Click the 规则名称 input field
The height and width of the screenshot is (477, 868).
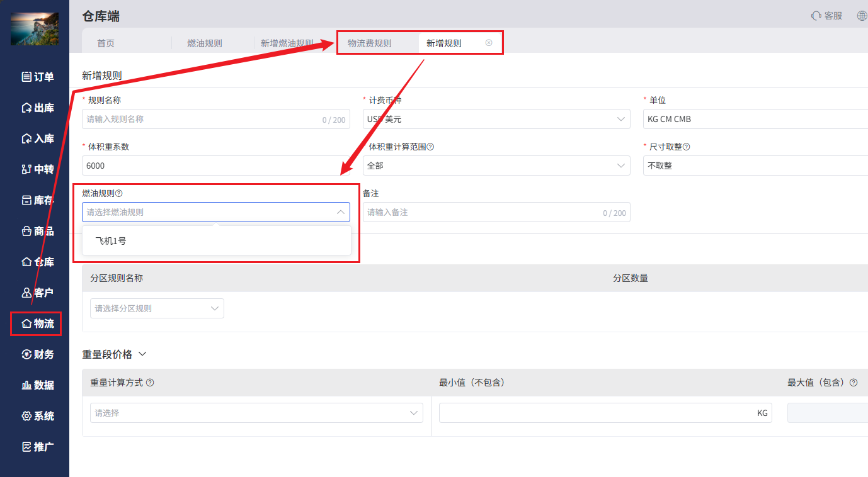[216, 119]
